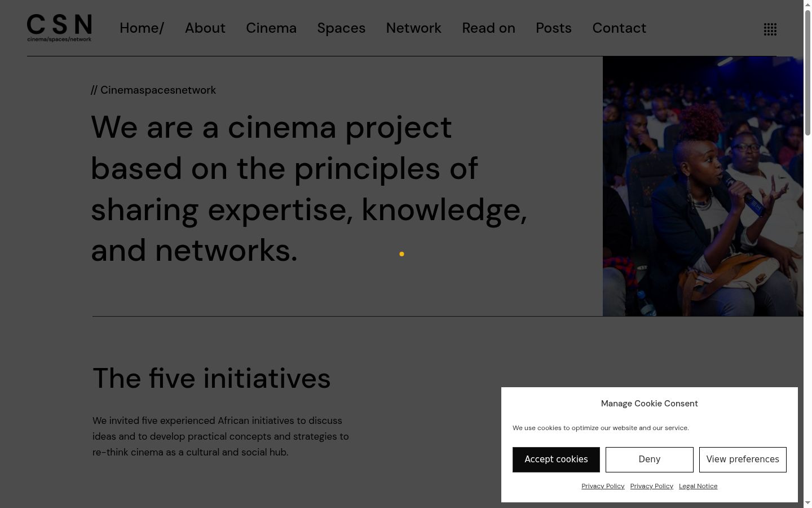Image resolution: width=812 pixels, height=508 pixels.
Task: Open the first Privacy Policy link
Action: point(603,486)
